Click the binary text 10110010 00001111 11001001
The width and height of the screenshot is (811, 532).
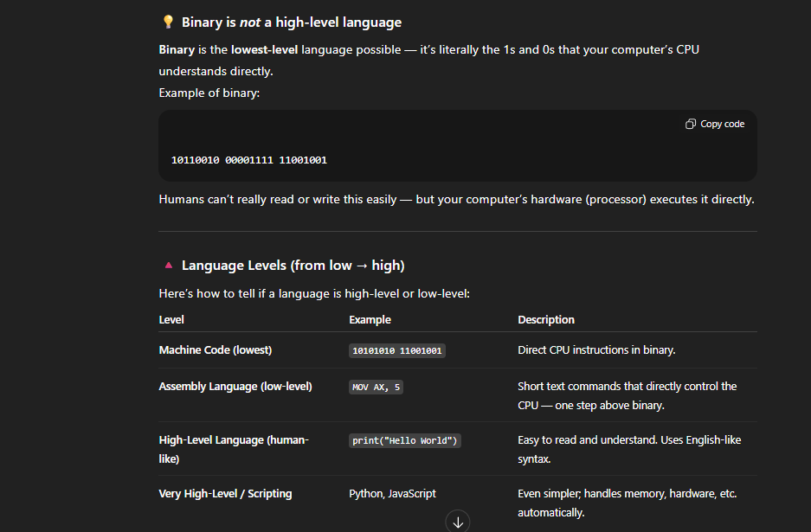pyautogui.click(x=249, y=160)
